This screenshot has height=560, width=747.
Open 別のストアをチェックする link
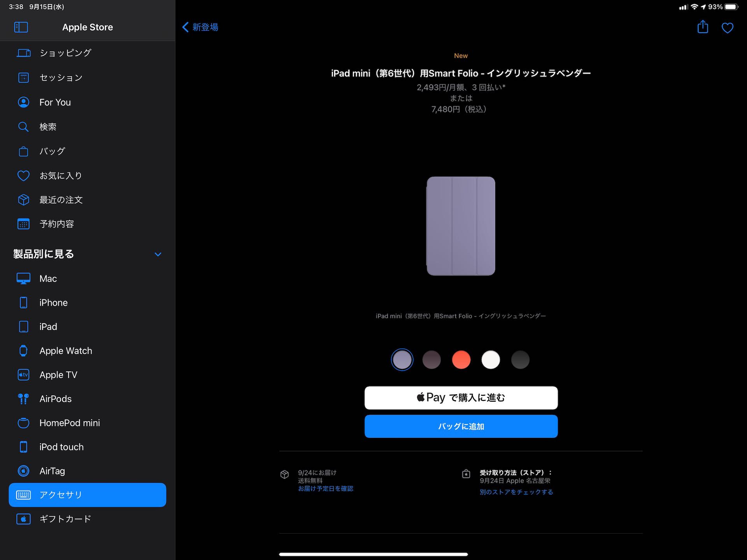click(516, 492)
